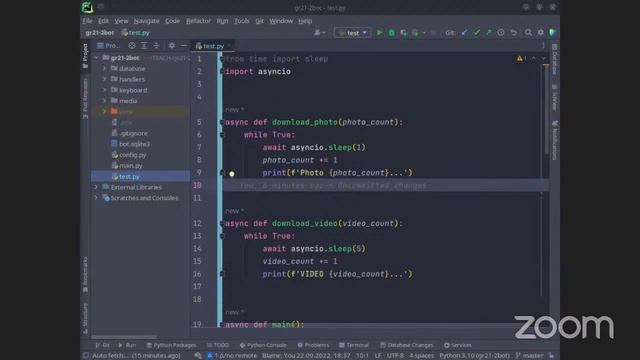Collapse all in the Project panel

click(x=156, y=46)
